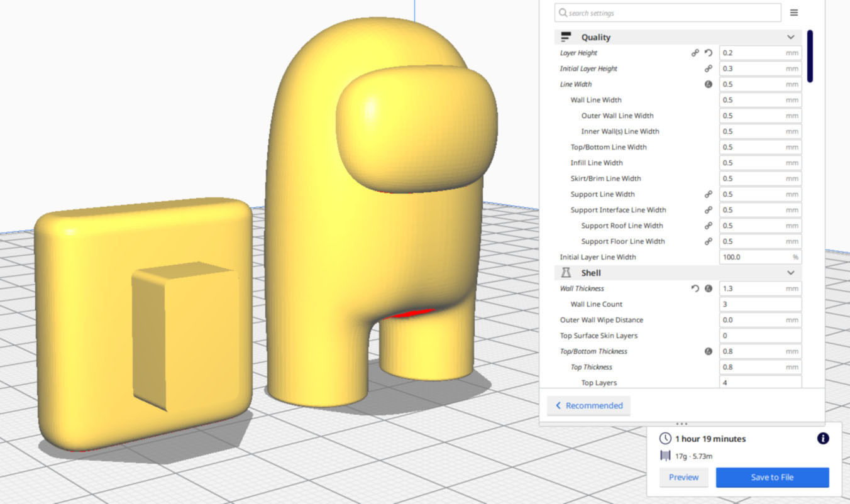Edit the Wall Line Width field
850x504 pixels.
click(x=760, y=100)
